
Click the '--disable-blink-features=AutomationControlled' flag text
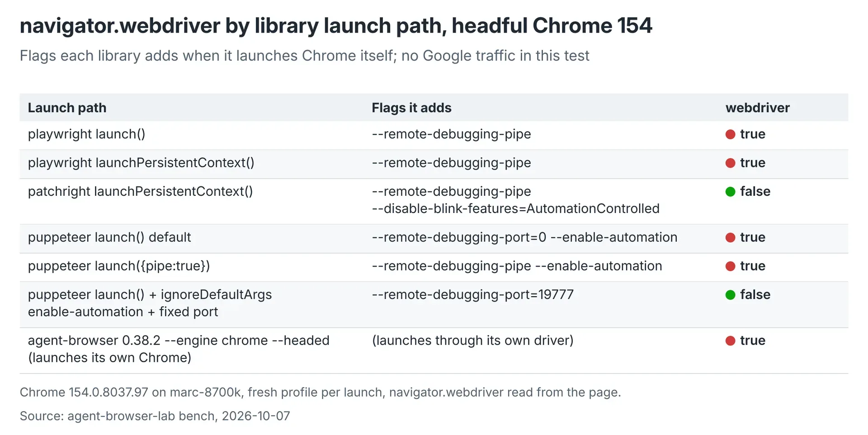(515, 209)
